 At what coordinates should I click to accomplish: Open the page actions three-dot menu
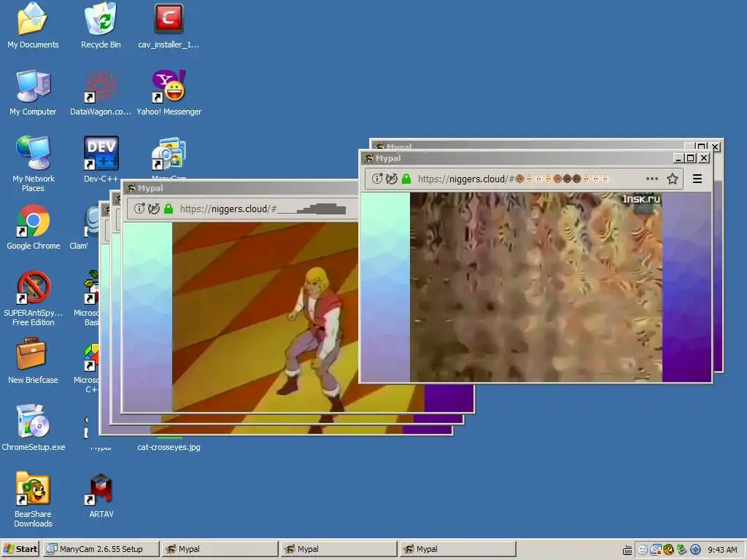click(x=651, y=179)
